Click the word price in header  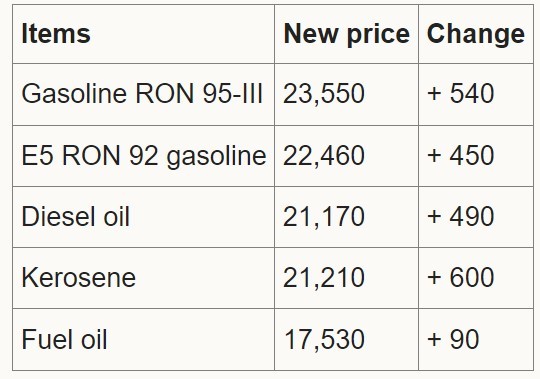click(378, 35)
